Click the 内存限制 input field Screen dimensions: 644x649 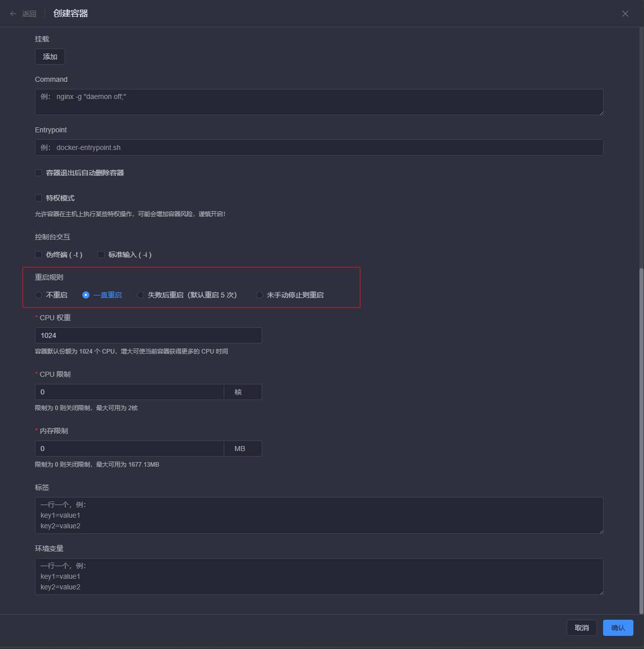click(129, 448)
